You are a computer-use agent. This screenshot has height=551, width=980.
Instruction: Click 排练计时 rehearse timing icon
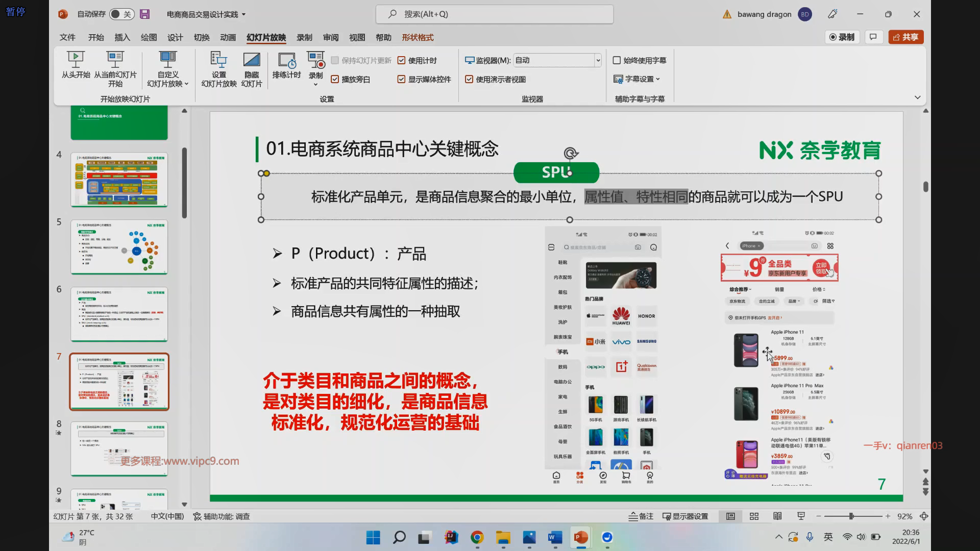pyautogui.click(x=286, y=60)
